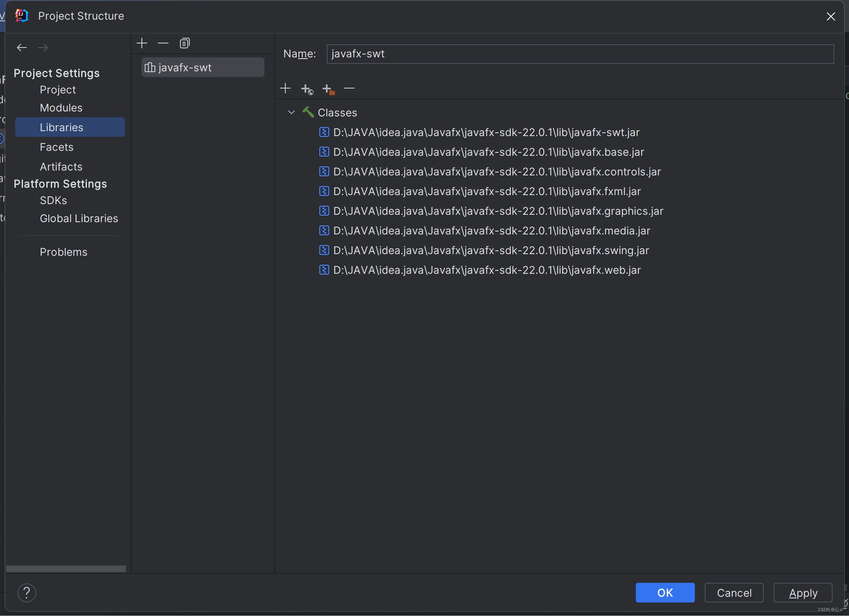Screen dimensions: 849x616
Task: Click the Apply button
Action: [x=803, y=593]
